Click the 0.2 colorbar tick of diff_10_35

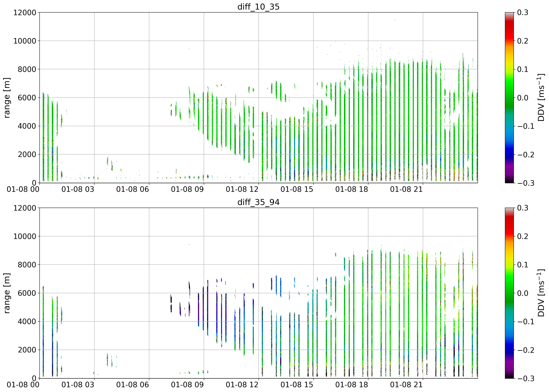[x=523, y=41]
